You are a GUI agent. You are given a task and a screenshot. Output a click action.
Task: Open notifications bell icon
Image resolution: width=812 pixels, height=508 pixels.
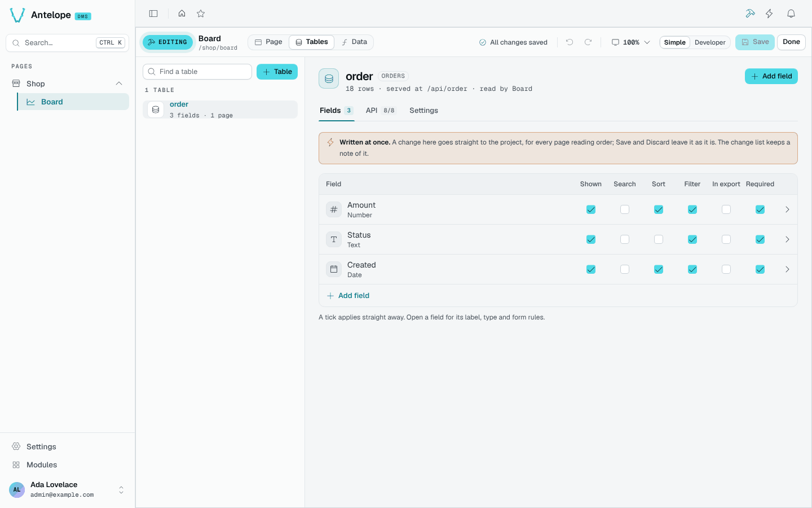tap(791, 14)
